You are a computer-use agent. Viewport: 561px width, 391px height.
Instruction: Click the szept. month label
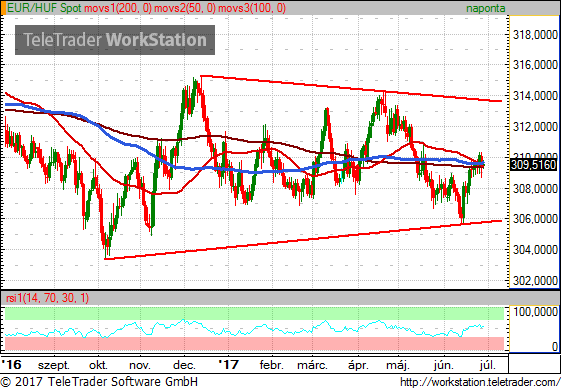54,365
